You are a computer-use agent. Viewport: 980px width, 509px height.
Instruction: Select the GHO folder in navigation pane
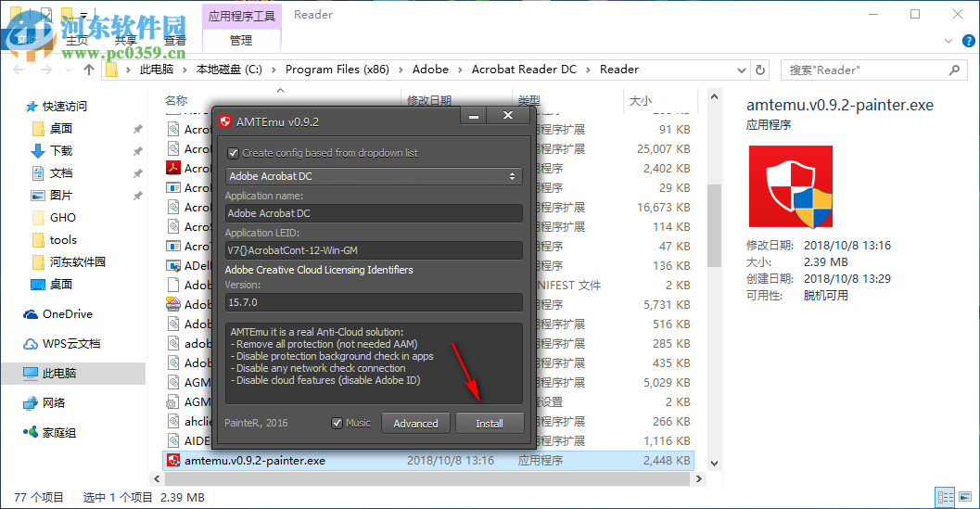coord(62,218)
